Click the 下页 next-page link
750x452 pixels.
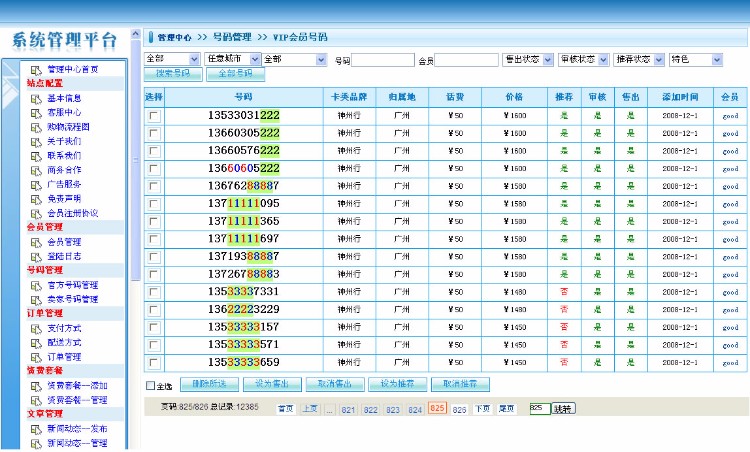(x=483, y=409)
